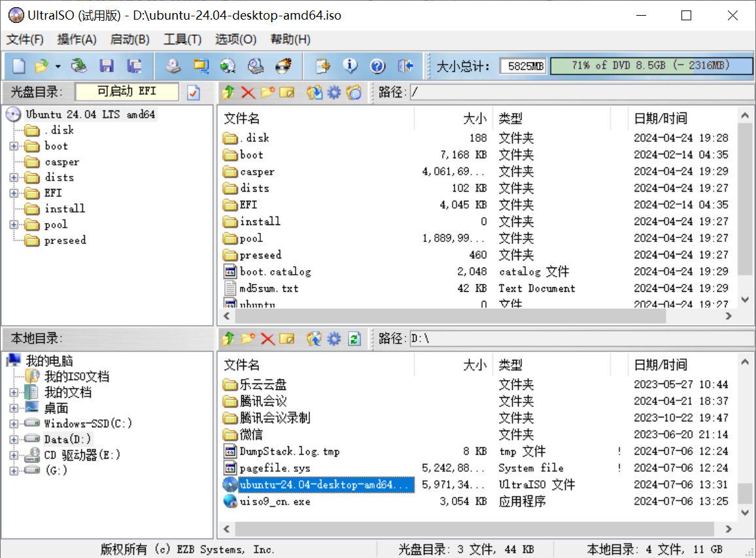The width and height of the screenshot is (756, 558).
Task: Select the casper folder in disc tree
Action: [x=61, y=162]
